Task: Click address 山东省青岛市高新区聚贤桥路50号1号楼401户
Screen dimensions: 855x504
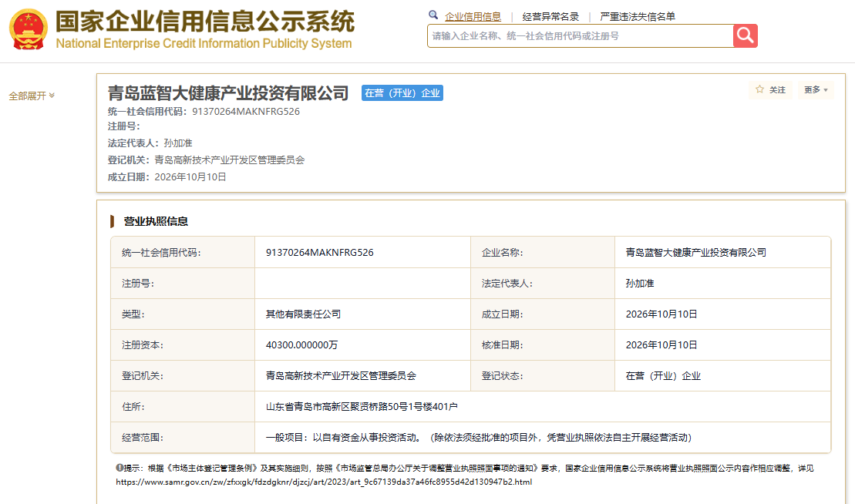Action: (362, 406)
